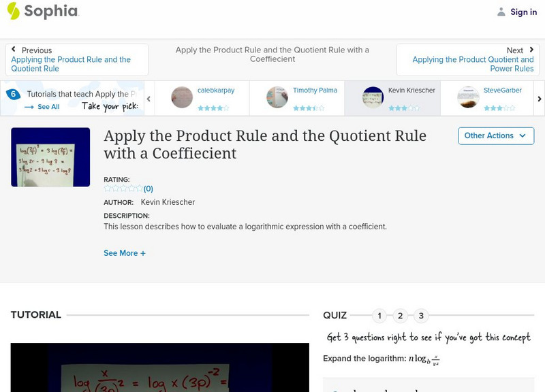
Task: Expand the Other Actions dropdown
Action: pos(495,135)
